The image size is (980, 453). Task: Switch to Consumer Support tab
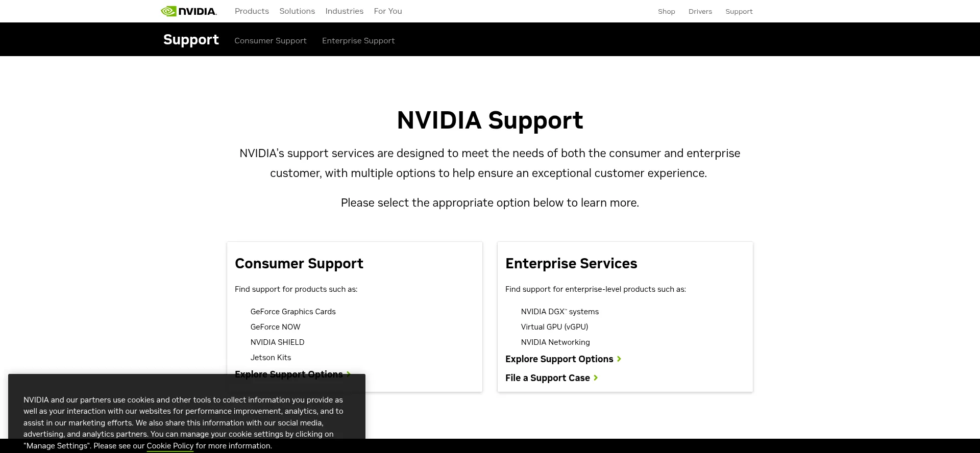click(x=271, y=41)
